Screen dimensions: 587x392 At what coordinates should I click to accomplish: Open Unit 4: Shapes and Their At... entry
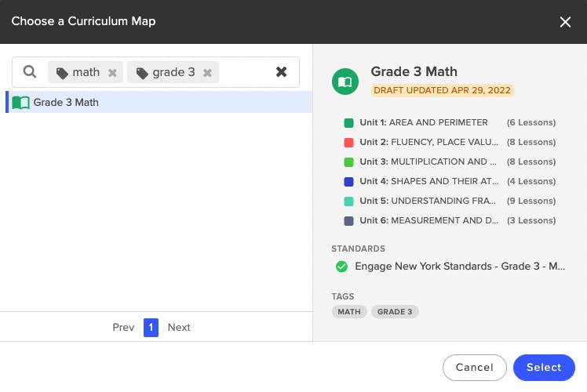[x=450, y=181]
